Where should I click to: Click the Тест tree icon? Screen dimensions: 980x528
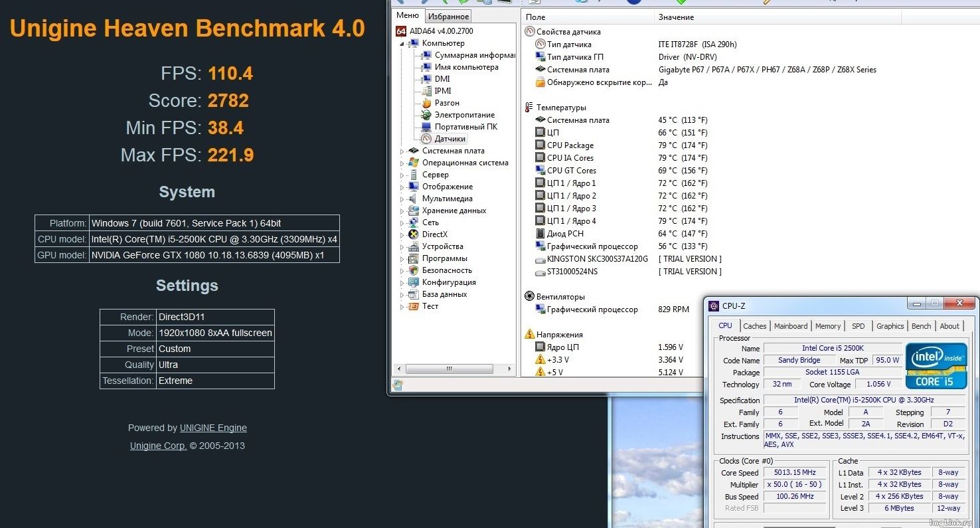click(414, 306)
